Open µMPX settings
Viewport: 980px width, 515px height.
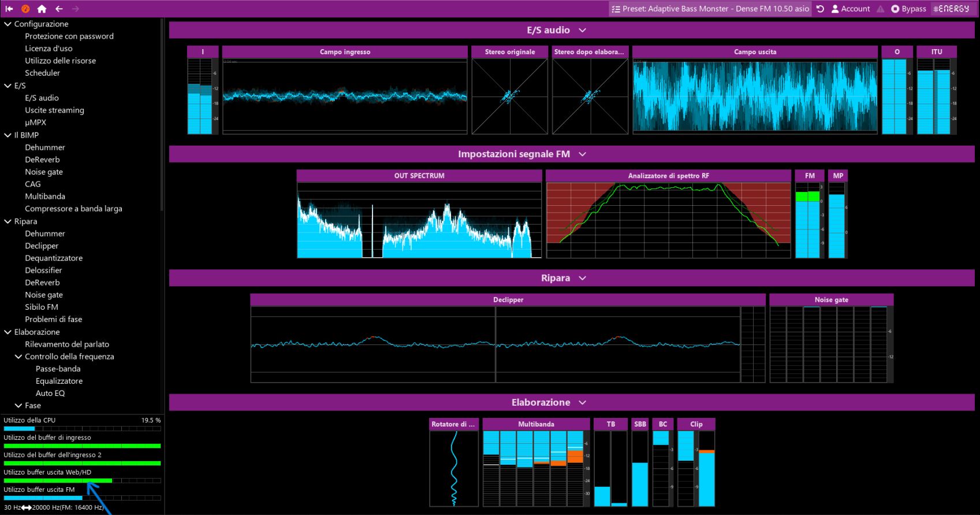35,123
